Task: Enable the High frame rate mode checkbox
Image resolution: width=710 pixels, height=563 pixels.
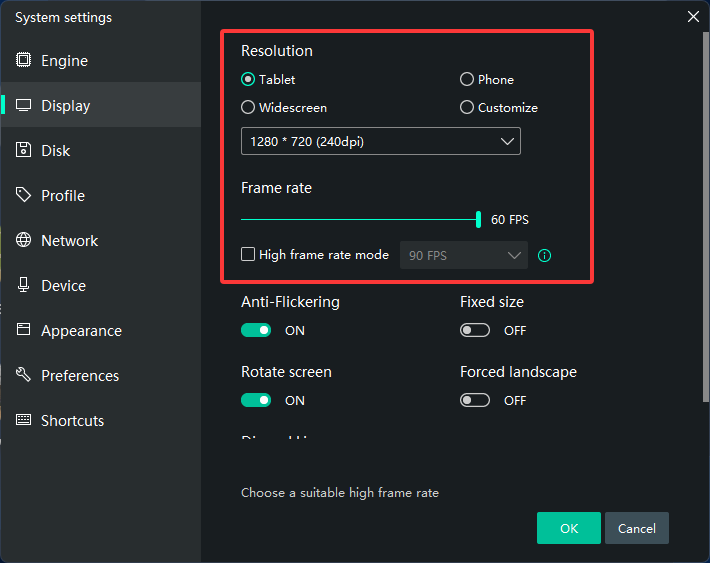Action: [x=248, y=255]
